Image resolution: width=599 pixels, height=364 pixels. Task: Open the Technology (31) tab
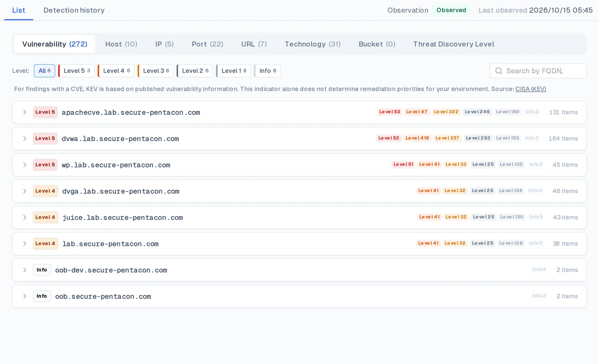pyautogui.click(x=313, y=44)
